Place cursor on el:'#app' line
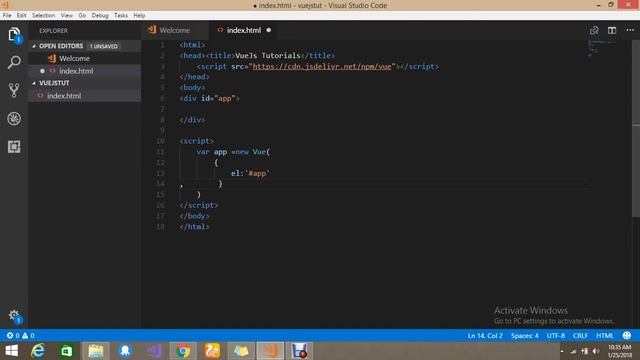 pyautogui.click(x=250, y=173)
